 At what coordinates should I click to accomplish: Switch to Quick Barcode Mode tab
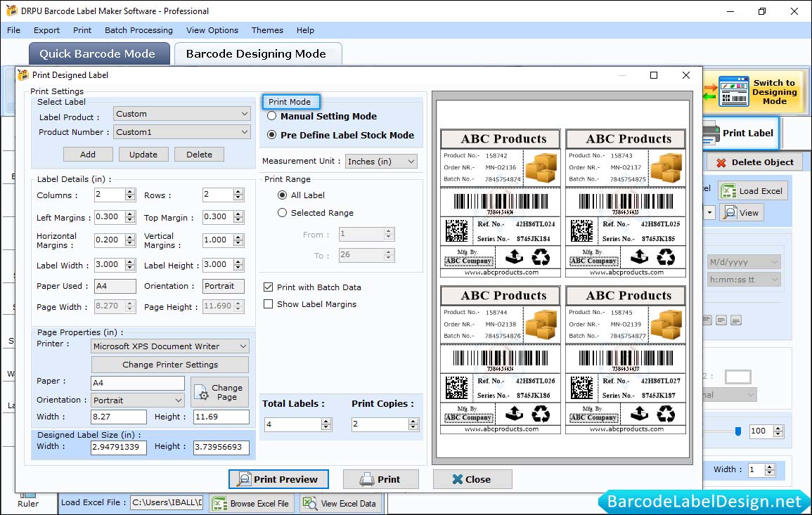click(x=99, y=54)
